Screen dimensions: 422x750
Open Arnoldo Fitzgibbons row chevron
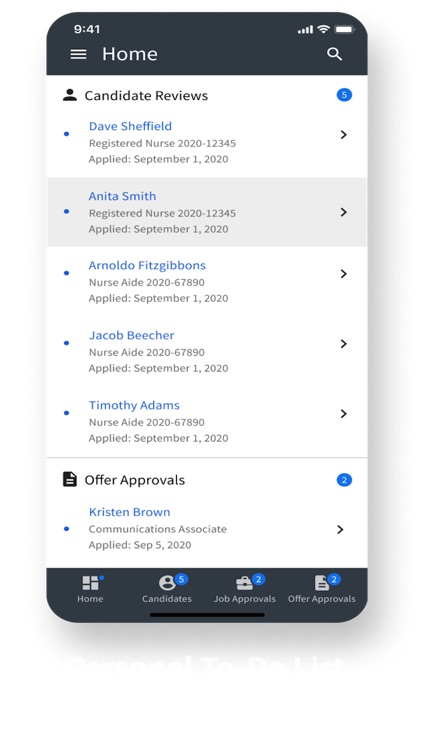coord(344,274)
